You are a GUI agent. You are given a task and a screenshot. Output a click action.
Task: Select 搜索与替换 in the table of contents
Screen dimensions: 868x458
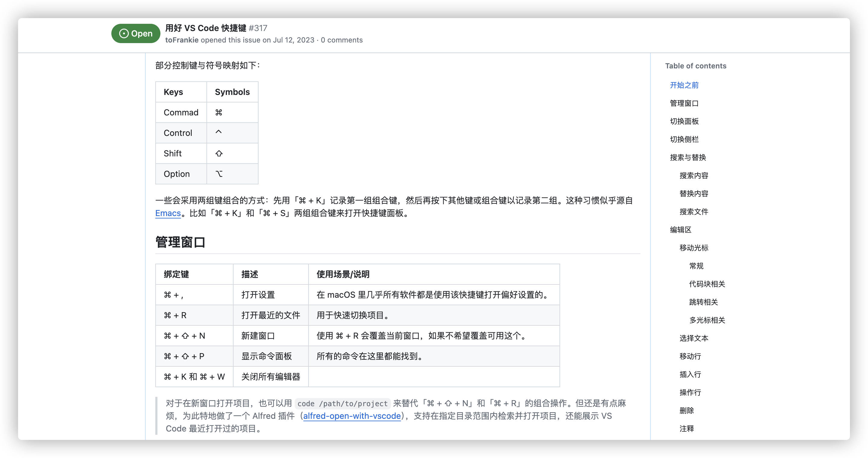coord(688,158)
